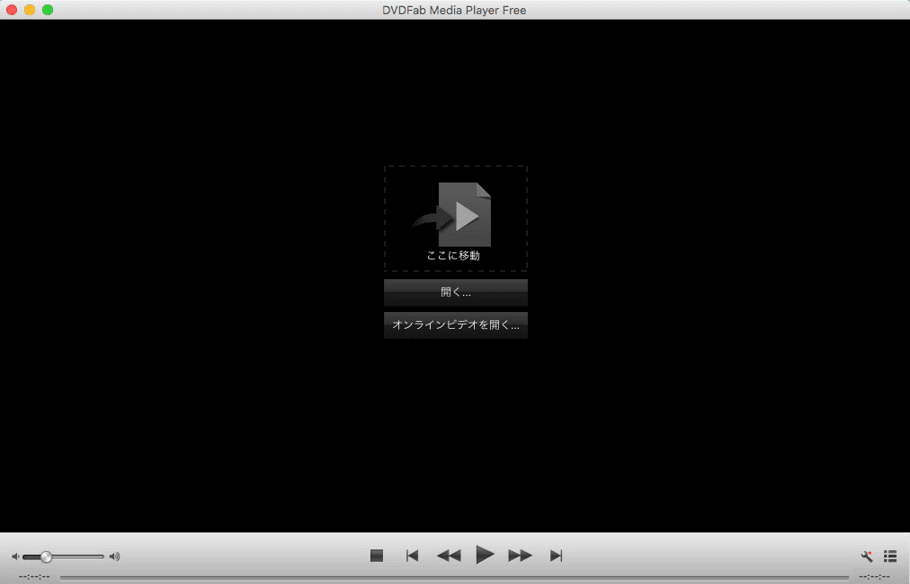Click the remaining time display
This screenshot has width=910, height=584.
click(875, 577)
